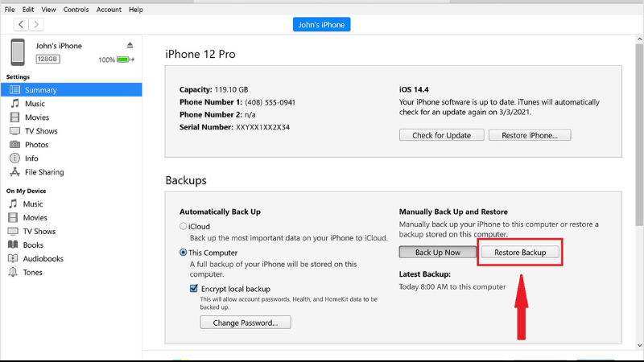This screenshot has width=644, height=362.
Task: Click the Photos camera icon
Action: tap(14, 145)
